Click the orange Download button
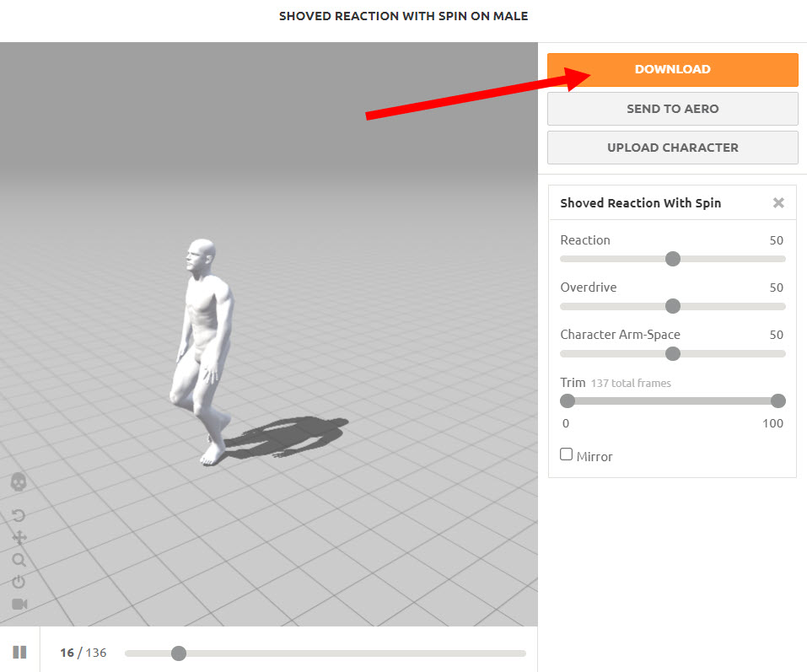This screenshot has height=672, width=807. click(673, 69)
